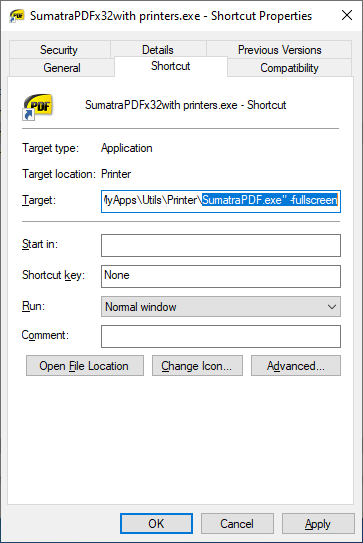Click the Comment text field

click(221, 336)
